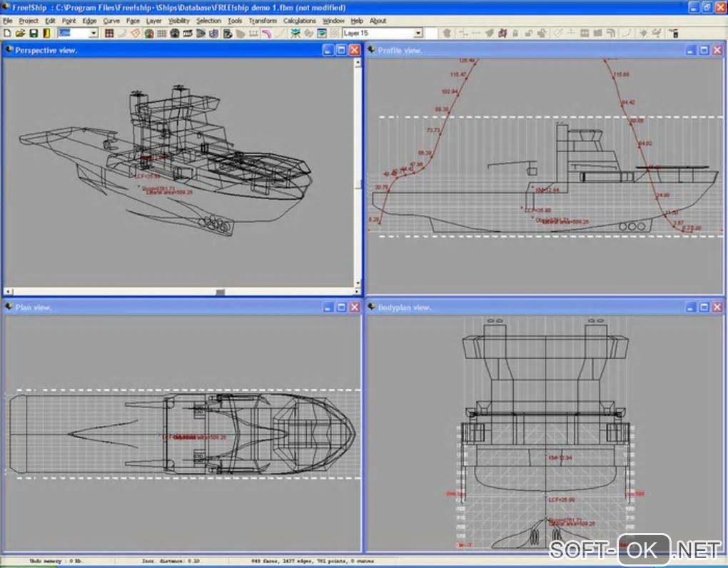Maximize the Perspective view window
This screenshot has height=568, width=728.
pos(341,50)
